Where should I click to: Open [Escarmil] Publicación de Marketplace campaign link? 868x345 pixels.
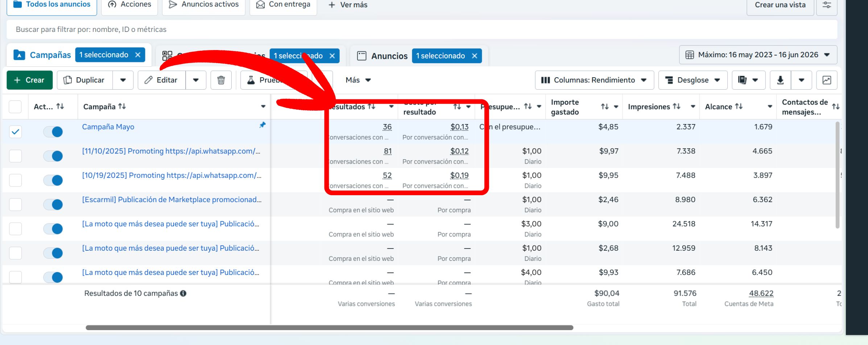(171, 200)
